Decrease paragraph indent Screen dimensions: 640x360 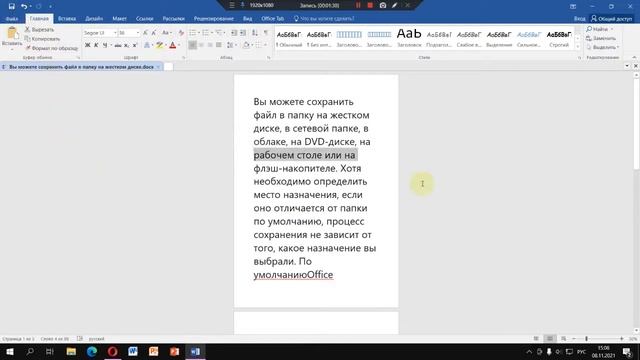point(234,33)
